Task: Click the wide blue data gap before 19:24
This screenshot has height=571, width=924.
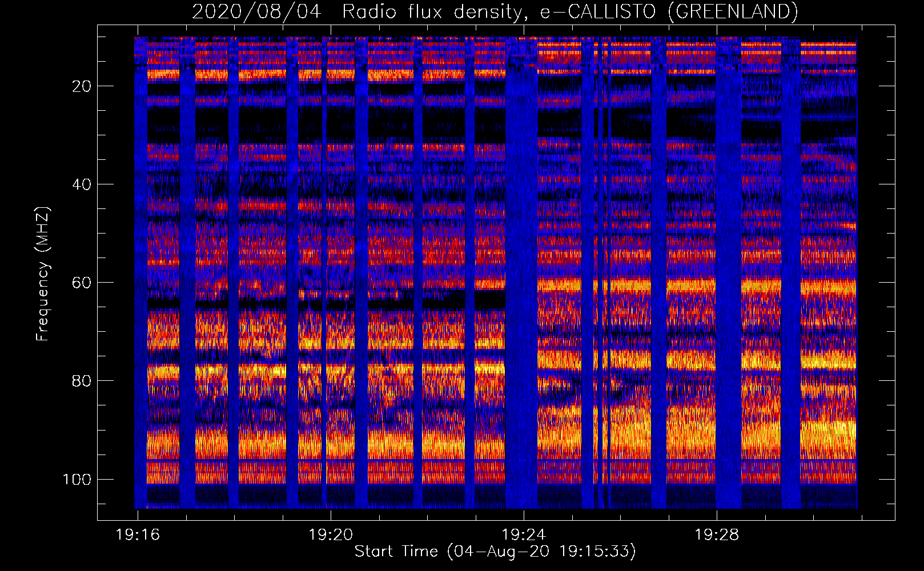Action: tap(521, 273)
